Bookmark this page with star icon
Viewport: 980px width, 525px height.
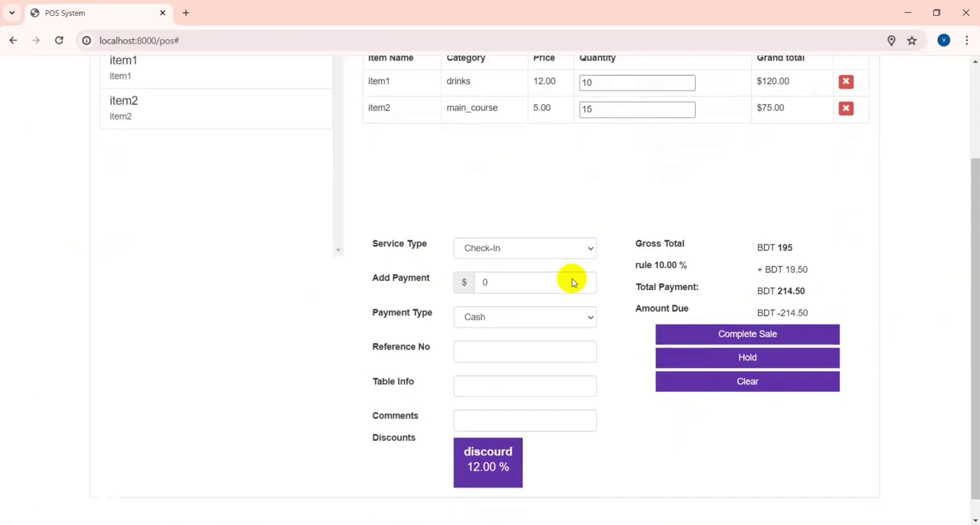912,41
